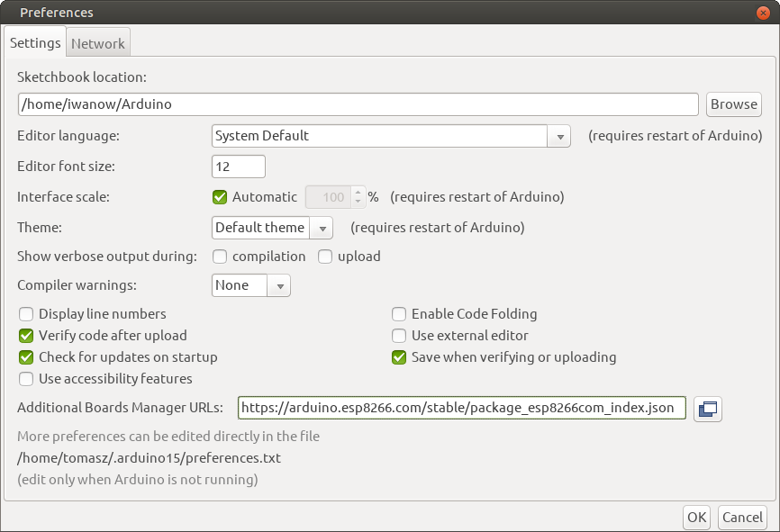Check the Use external editor option

coord(399,336)
